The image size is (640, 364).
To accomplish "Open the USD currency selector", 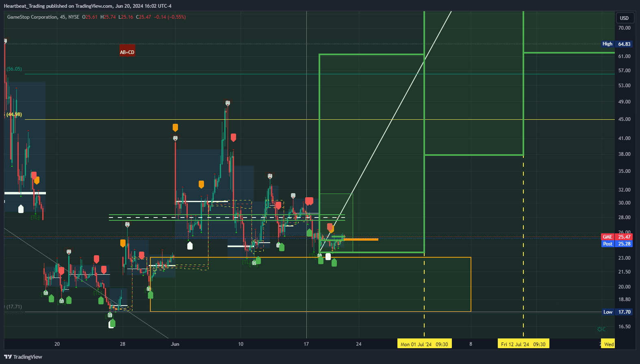I will pos(624,18).
